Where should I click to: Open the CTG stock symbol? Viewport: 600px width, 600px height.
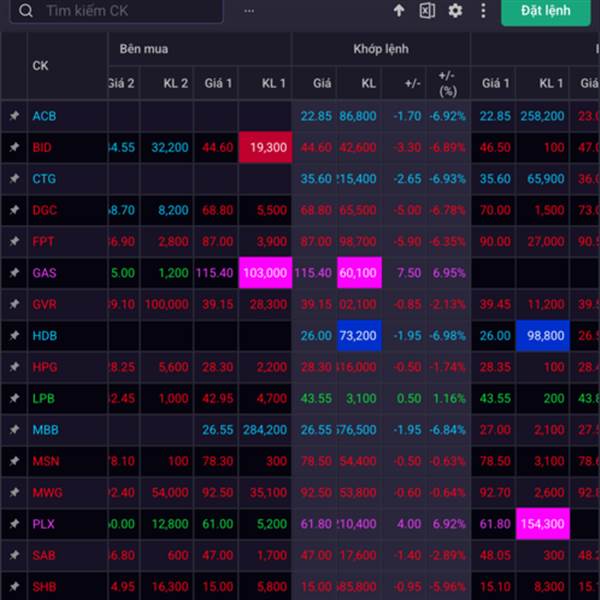(44, 179)
